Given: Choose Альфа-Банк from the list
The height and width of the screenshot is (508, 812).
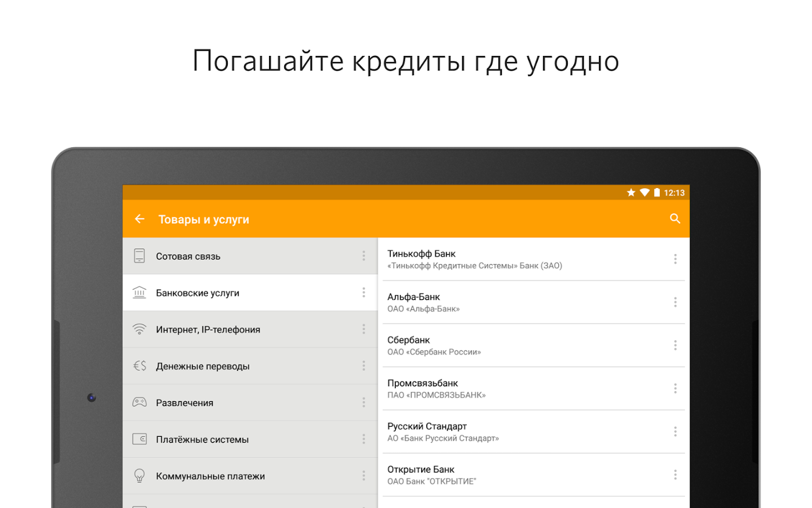Looking at the screenshot, I should (533, 302).
